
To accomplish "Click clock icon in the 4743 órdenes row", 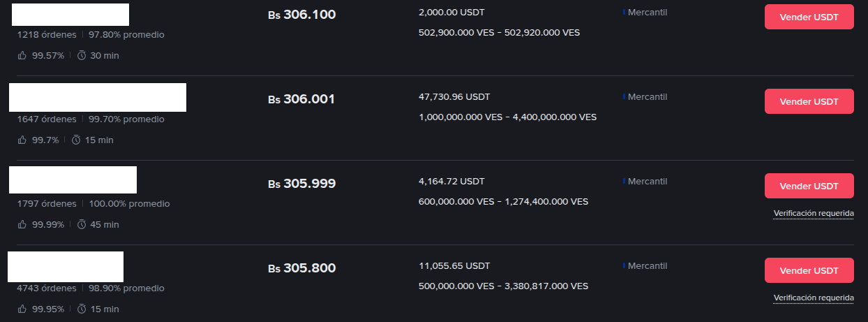I will [x=82, y=309].
